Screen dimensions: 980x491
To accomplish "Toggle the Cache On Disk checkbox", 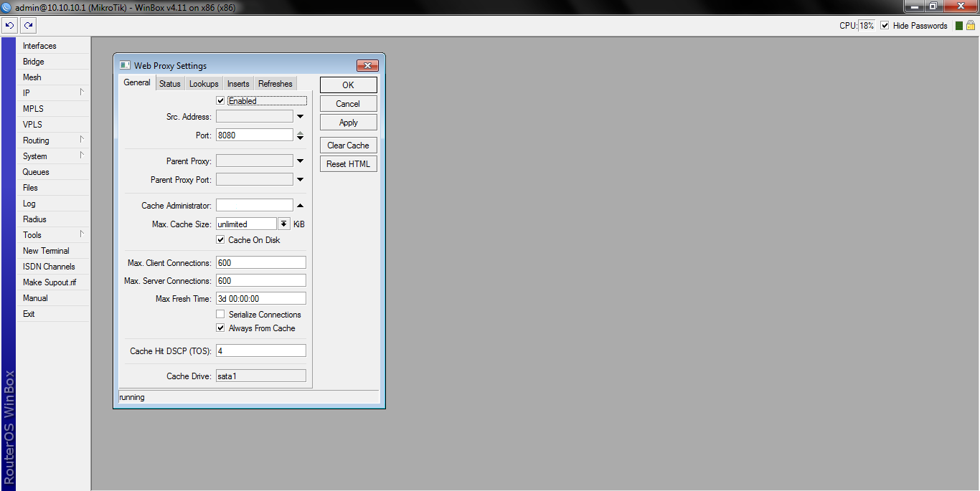I will coord(220,240).
